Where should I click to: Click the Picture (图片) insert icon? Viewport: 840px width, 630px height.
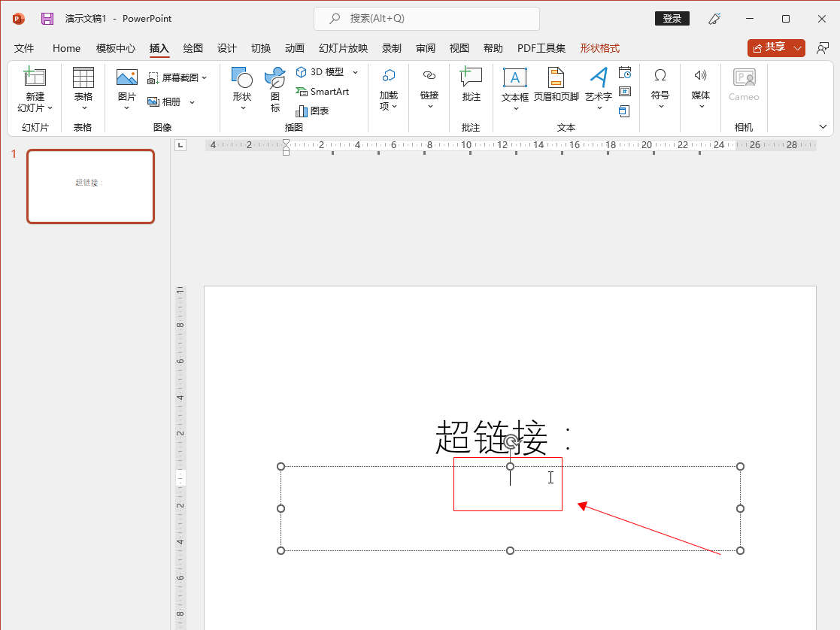[x=126, y=78]
